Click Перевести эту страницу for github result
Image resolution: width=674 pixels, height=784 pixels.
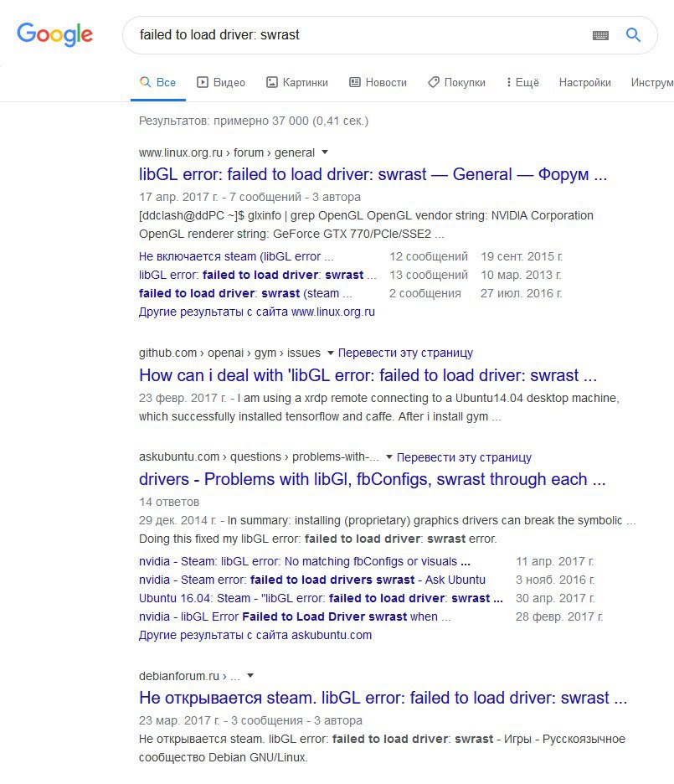405,353
